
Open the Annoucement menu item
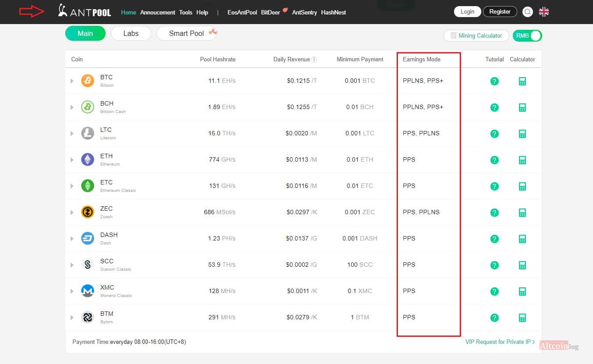158,12
